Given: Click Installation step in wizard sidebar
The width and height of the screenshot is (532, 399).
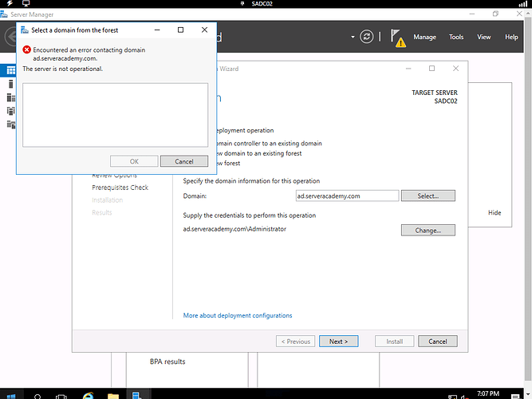Looking at the screenshot, I should (x=107, y=200).
